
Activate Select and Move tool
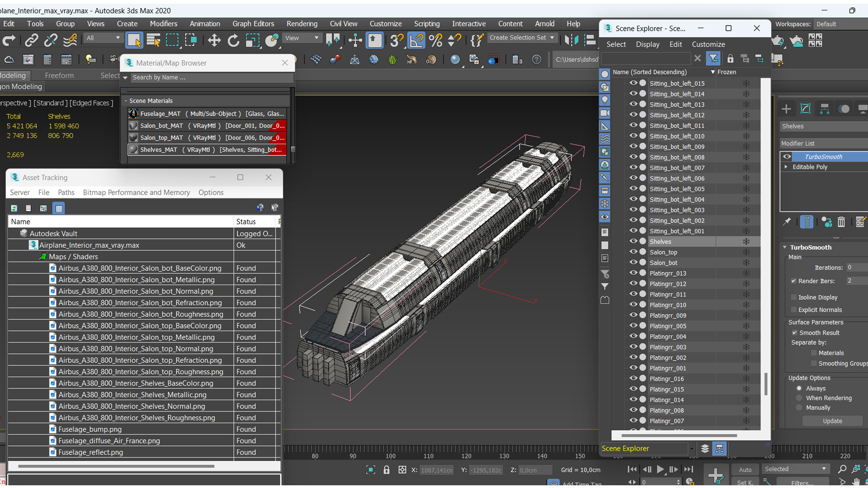click(214, 40)
